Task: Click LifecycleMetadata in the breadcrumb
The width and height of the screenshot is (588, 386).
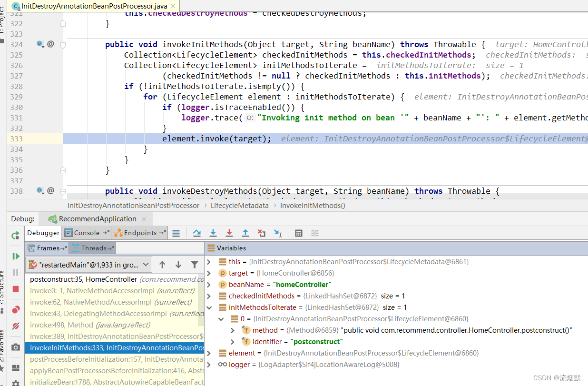Action: [x=240, y=206]
